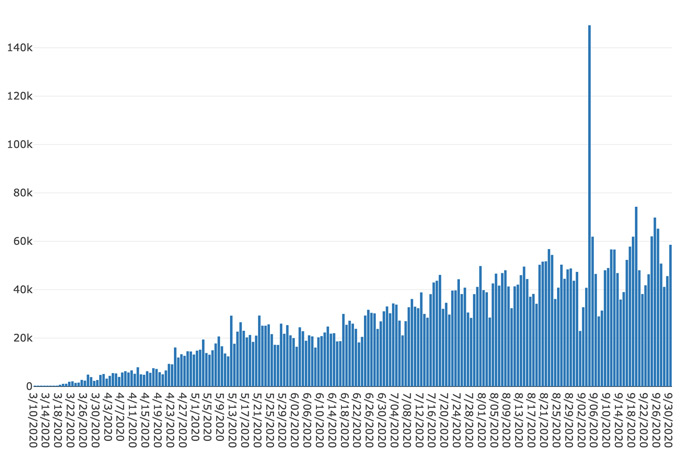Select the 6/26/2020 x-axis label

[369, 419]
